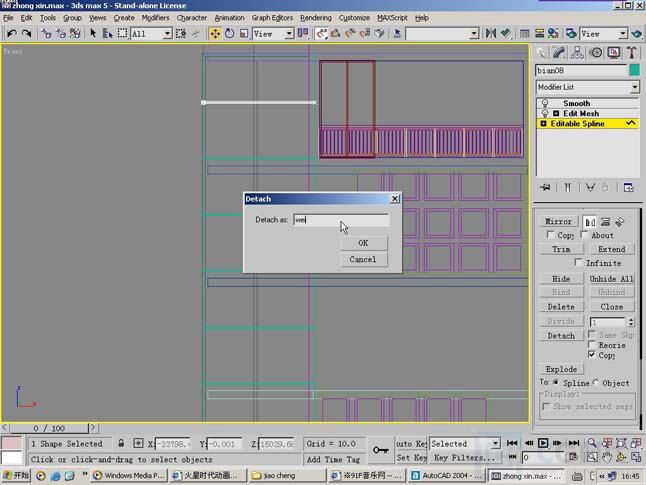Click the Redo arrow icon

click(27, 33)
